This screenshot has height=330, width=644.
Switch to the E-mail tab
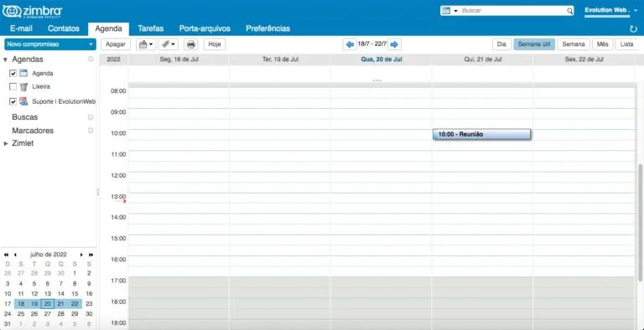[21, 28]
